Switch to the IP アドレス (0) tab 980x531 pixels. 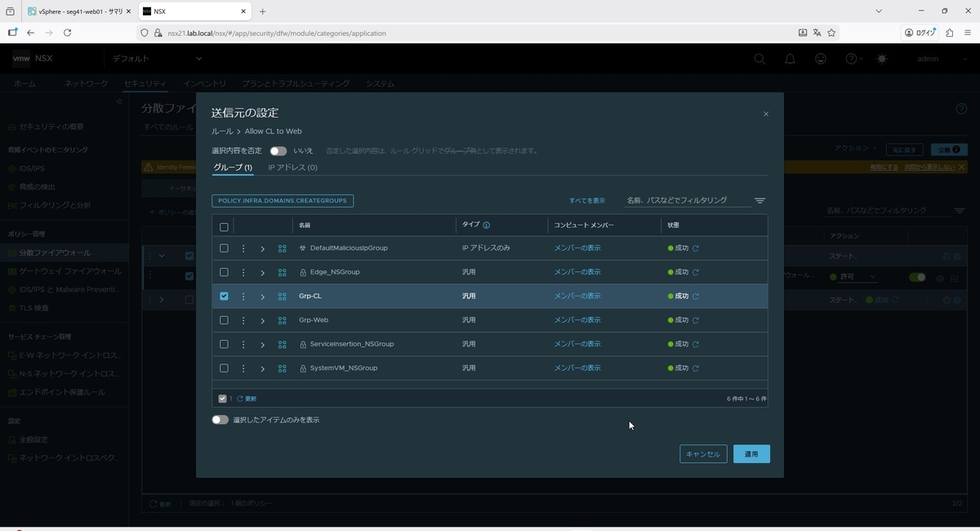[x=292, y=167]
